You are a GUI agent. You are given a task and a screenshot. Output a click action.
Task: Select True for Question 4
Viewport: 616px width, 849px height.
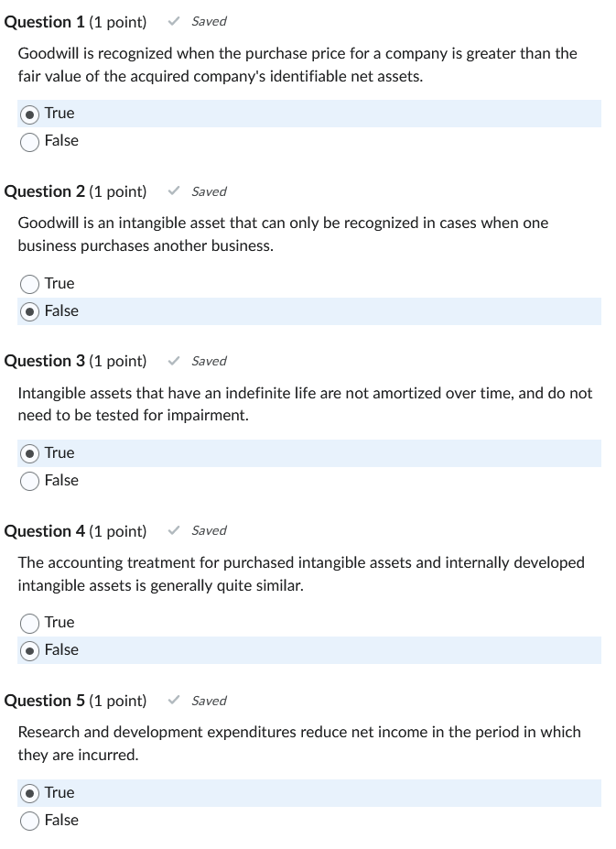pyautogui.click(x=28, y=623)
